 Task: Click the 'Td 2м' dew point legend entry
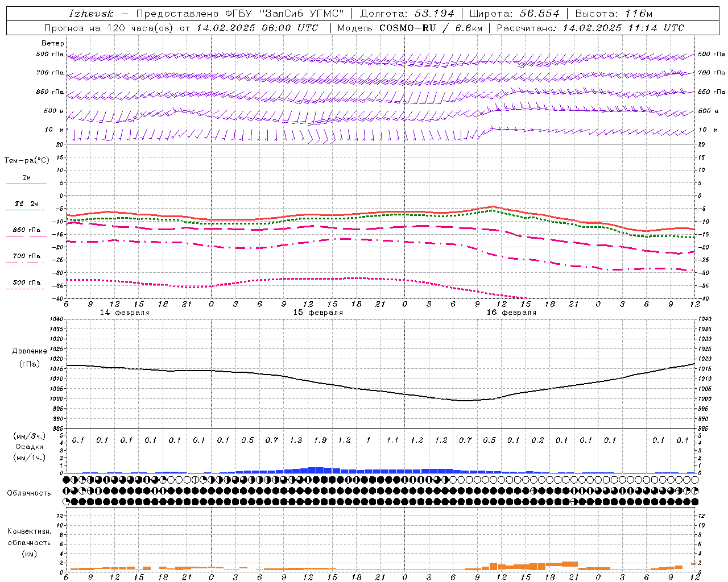(x=26, y=203)
